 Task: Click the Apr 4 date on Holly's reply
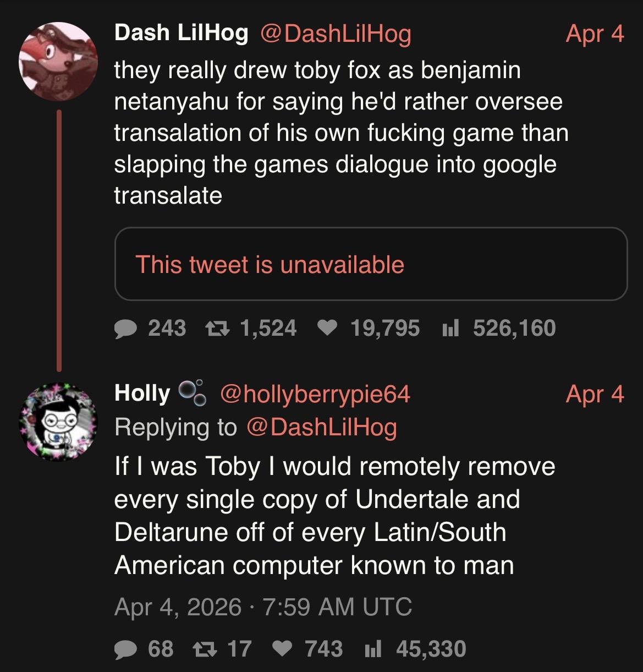pos(595,394)
